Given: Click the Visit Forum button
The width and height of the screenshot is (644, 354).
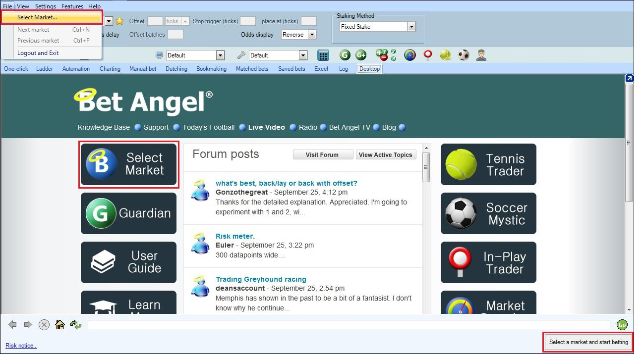Looking at the screenshot, I should (x=323, y=155).
